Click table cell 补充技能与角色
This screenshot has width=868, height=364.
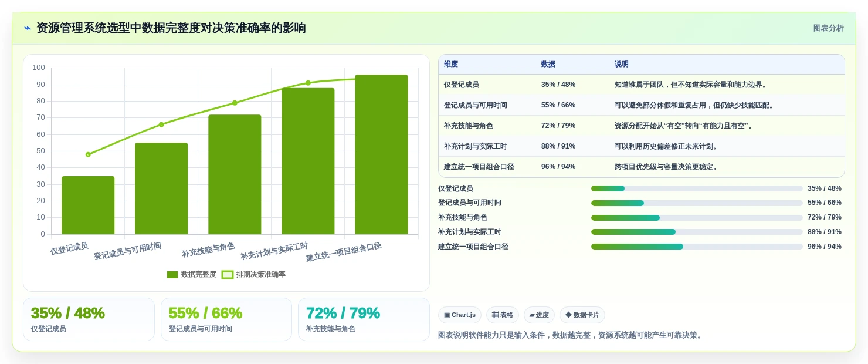(469, 126)
